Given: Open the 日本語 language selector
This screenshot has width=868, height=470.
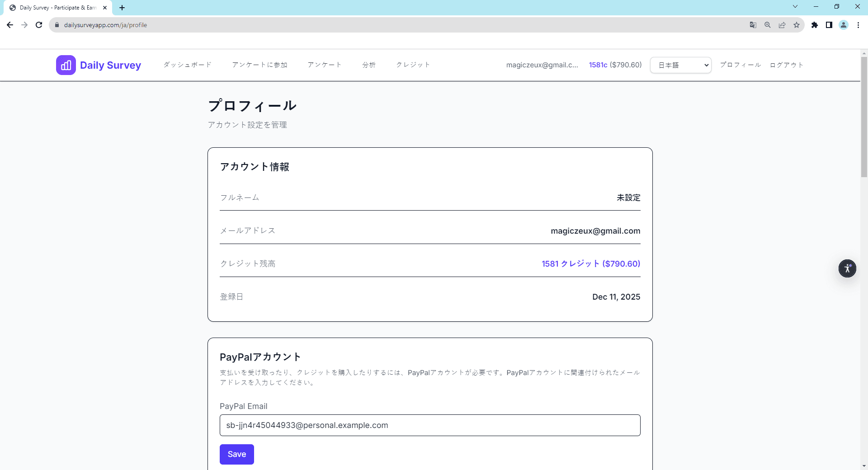Looking at the screenshot, I should tap(680, 65).
